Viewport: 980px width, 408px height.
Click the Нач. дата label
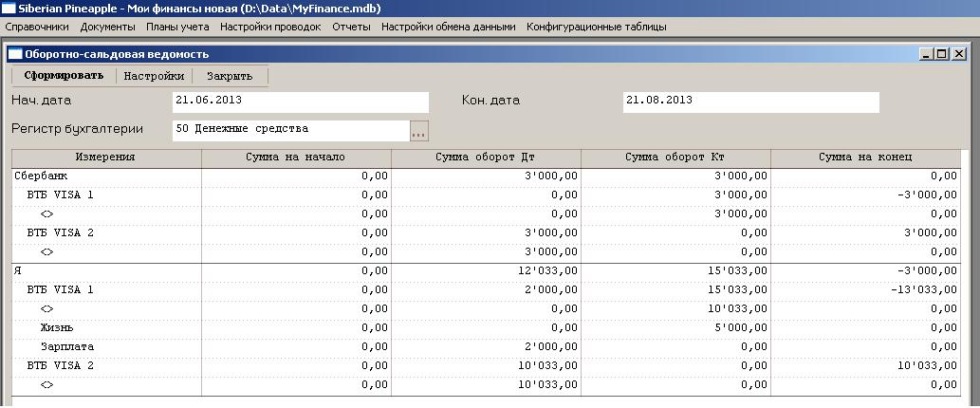tap(41, 101)
